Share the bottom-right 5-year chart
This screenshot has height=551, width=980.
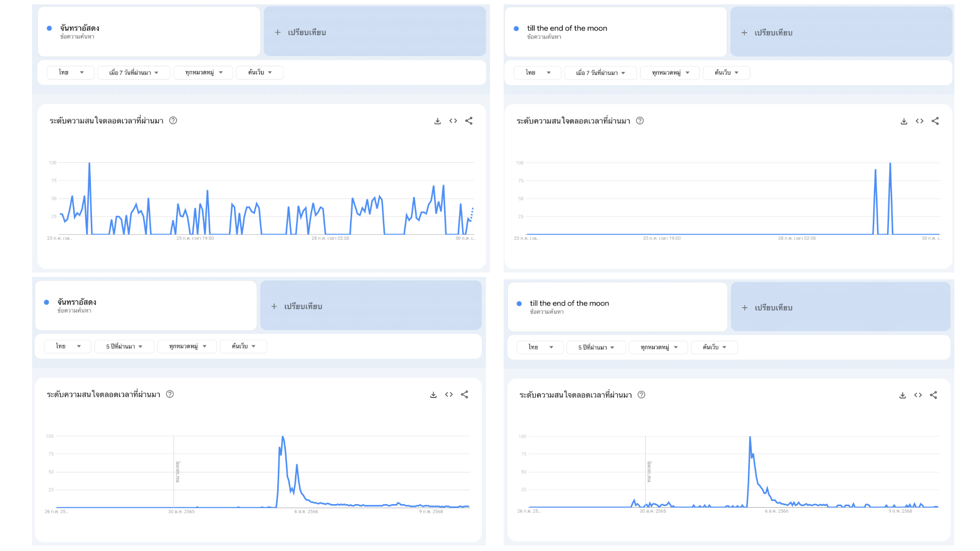pyautogui.click(x=934, y=395)
